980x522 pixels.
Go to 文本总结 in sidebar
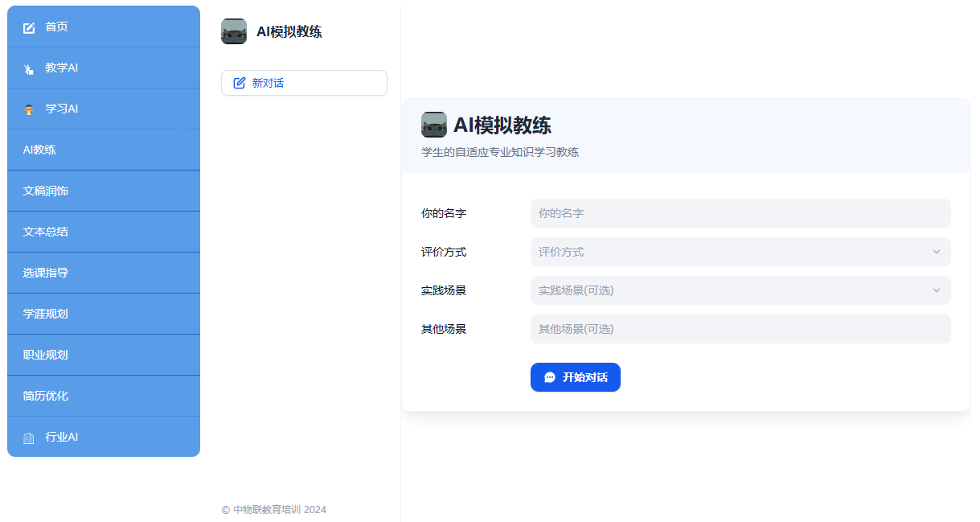(46, 232)
